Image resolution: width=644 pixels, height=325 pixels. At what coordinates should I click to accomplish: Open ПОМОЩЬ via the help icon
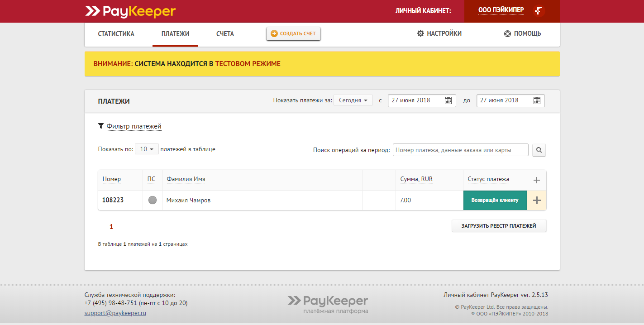(x=507, y=33)
